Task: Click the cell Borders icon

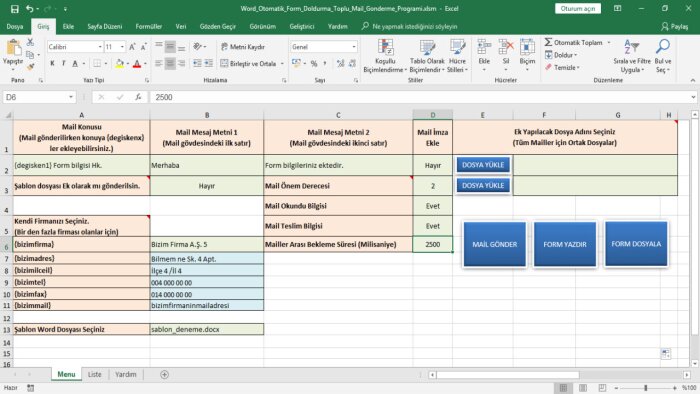Action: coord(97,64)
